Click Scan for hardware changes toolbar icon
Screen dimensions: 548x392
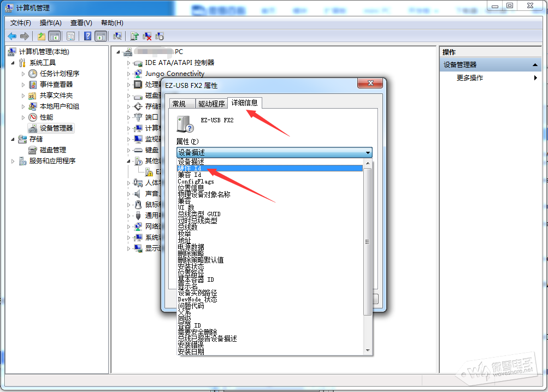pyautogui.click(x=117, y=36)
